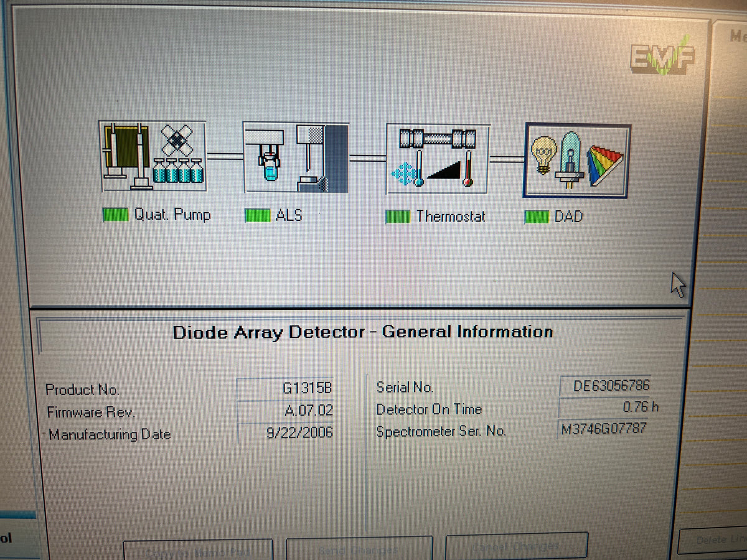Image resolution: width=747 pixels, height=560 pixels.
Task: Click the "Detector On Time" label
Action: point(429,409)
